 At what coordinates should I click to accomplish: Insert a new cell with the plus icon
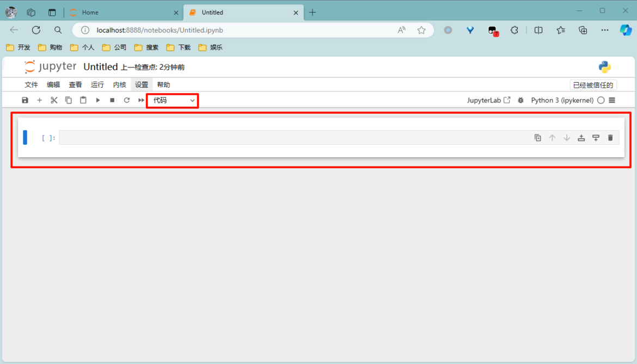(39, 100)
